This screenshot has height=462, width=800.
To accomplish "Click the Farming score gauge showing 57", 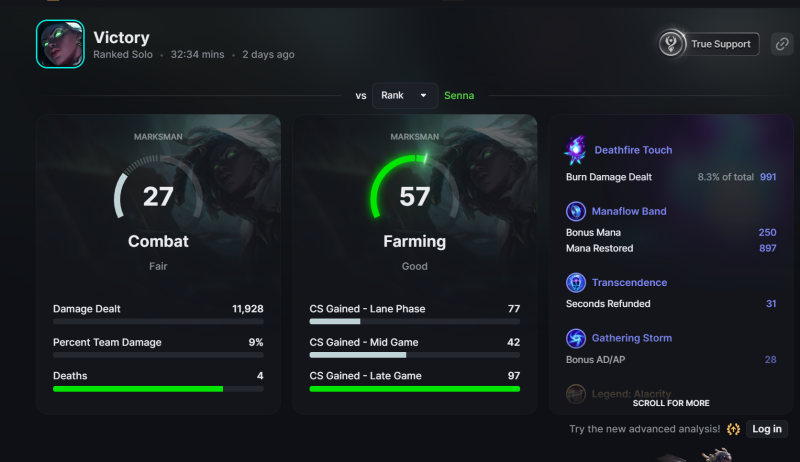I will pos(414,196).
